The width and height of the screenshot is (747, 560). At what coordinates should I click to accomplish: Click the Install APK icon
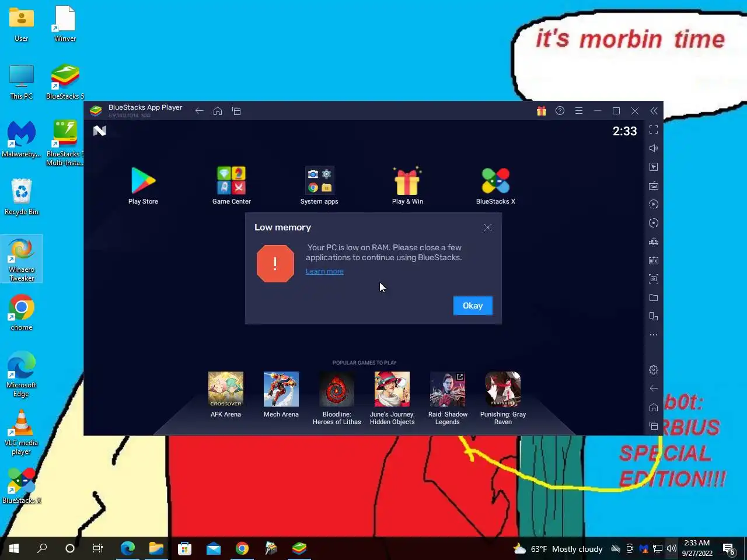(654, 260)
